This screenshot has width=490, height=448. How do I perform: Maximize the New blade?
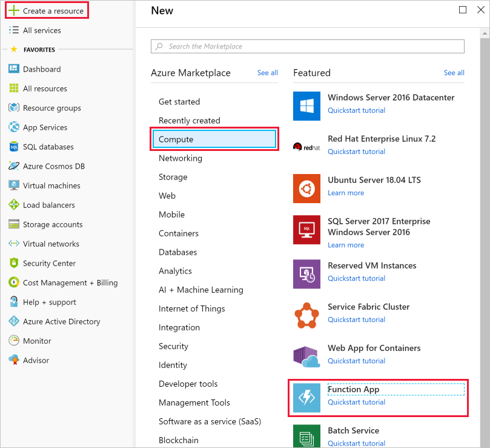point(463,10)
